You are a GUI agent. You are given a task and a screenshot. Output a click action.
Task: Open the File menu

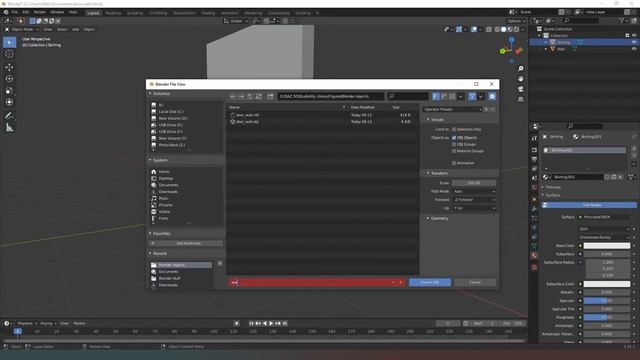[x=15, y=12]
